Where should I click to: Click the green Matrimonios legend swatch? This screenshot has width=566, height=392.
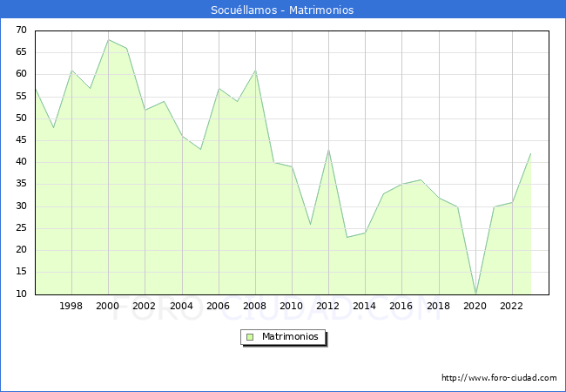(250, 337)
